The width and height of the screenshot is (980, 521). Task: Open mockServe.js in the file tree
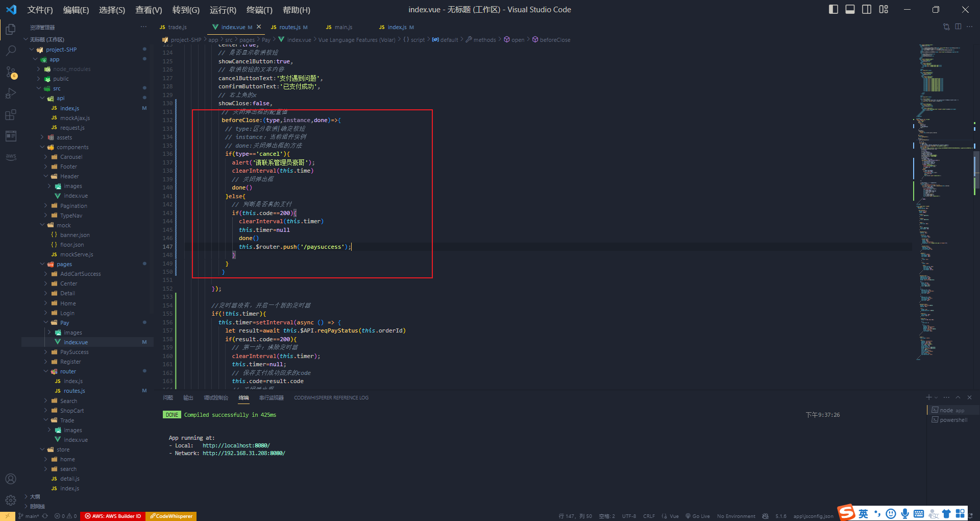[77, 254]
